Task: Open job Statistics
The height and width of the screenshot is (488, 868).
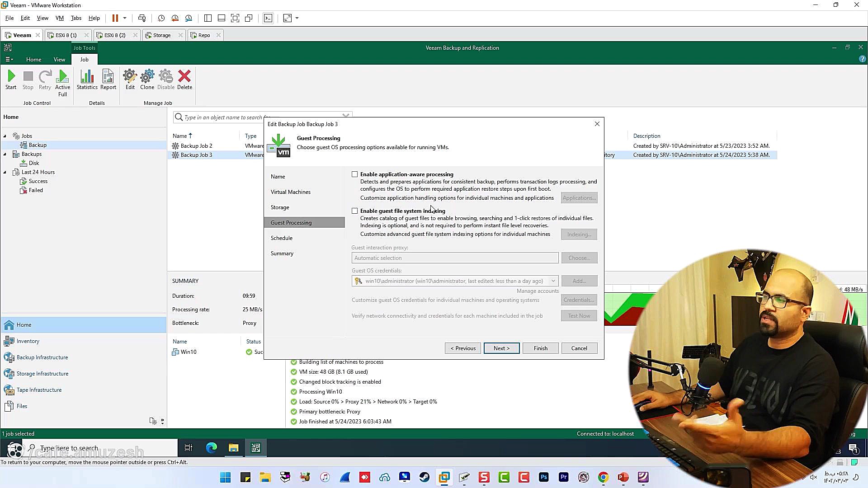Action: (87, 80)
